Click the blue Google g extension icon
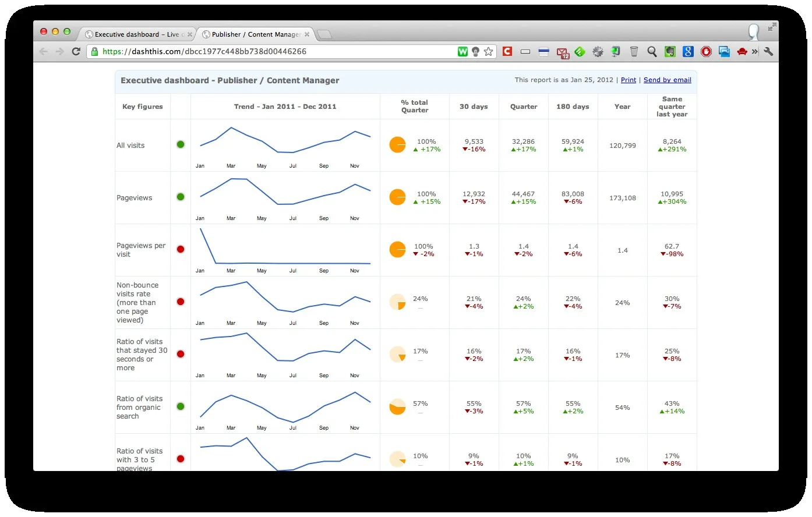This screenshot has height=517, width=812. tap(688, 51)
